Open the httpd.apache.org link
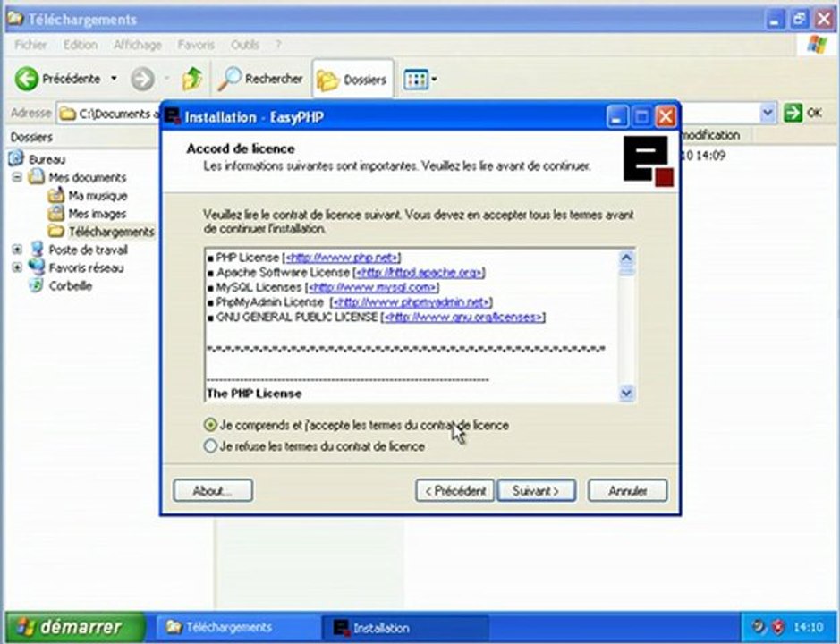This screenshot has height=644, width=840. coord(419,273)
